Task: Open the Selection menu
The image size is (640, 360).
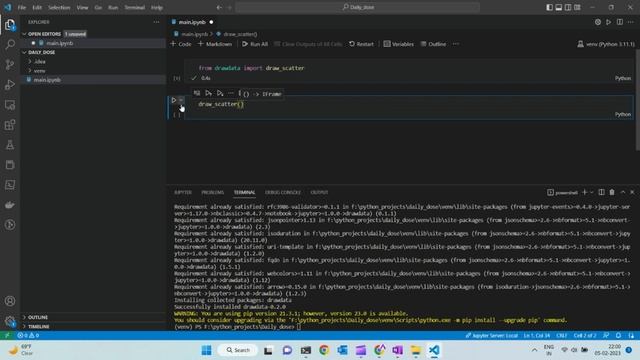Action: pyautogui.click(x=59, y=7)
